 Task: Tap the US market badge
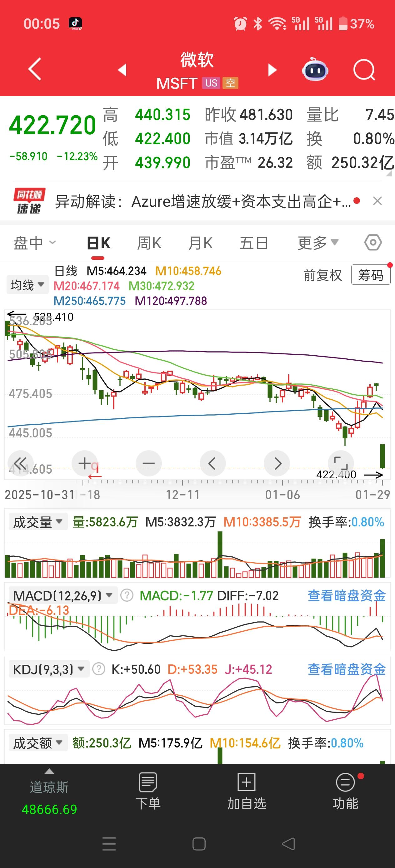tap(211, 83)
